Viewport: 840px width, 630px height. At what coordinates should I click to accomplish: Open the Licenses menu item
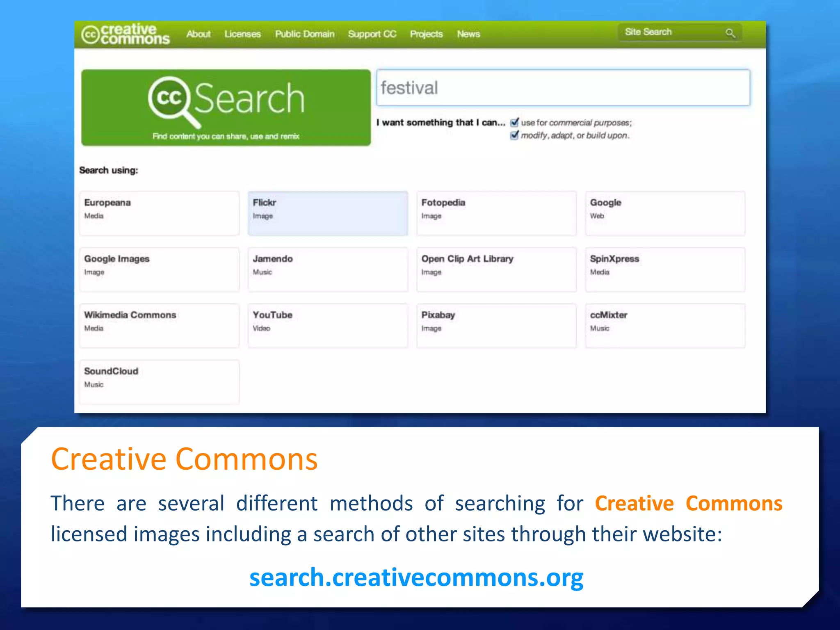(x=242, y=34)
